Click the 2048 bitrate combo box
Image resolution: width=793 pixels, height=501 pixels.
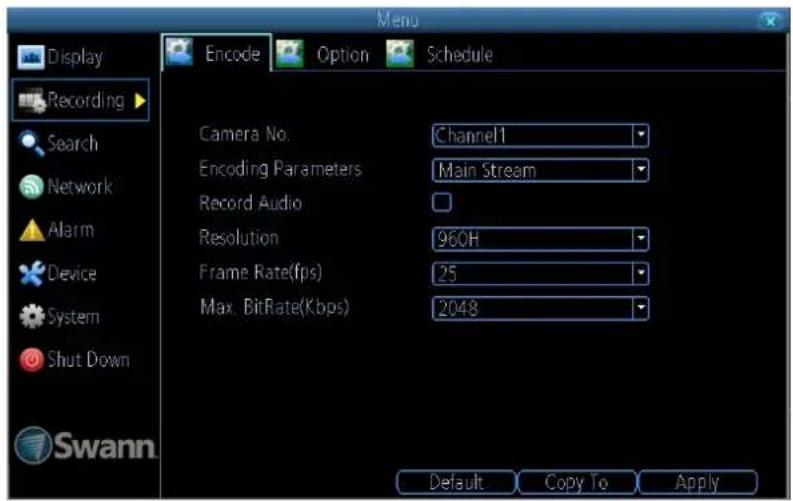(540, 308)
